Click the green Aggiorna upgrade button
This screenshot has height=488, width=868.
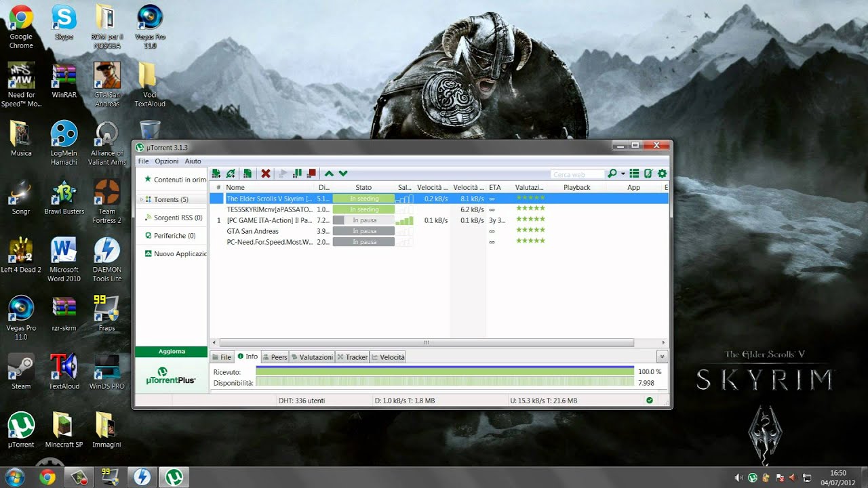point(172,352)
